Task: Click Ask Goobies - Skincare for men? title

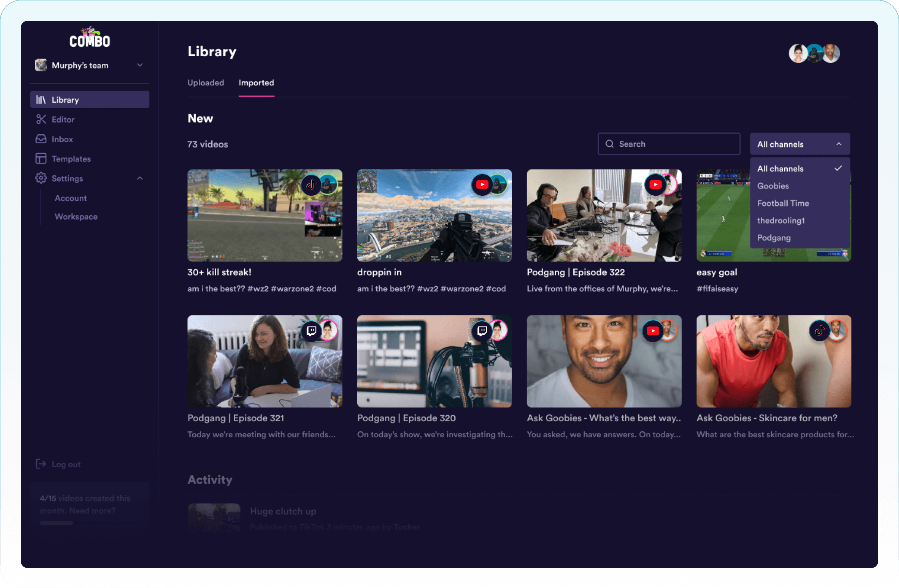Action: 767,418
